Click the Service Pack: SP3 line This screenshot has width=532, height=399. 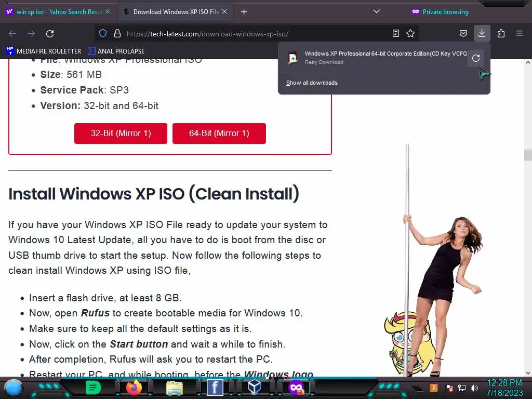85,90
